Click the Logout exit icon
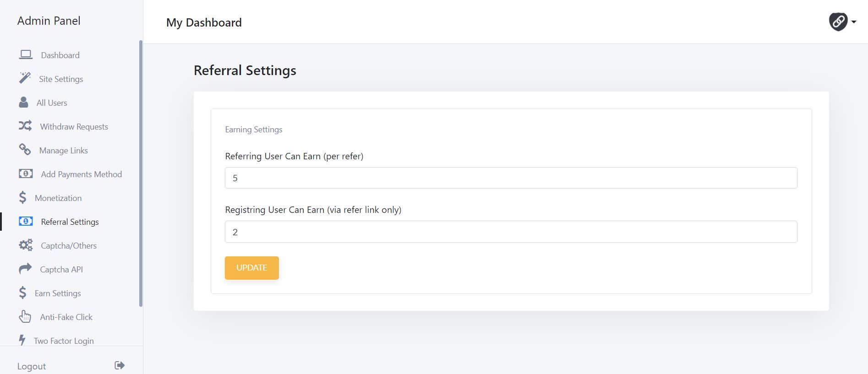Image resolution: width=868 pixels, height=374 pixels. coord(120,365)
